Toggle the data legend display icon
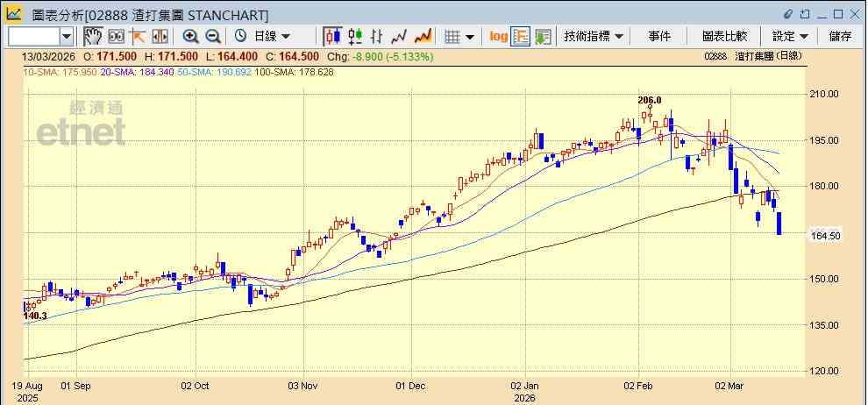This screenshot has height=405, width=868. (520, 37)
